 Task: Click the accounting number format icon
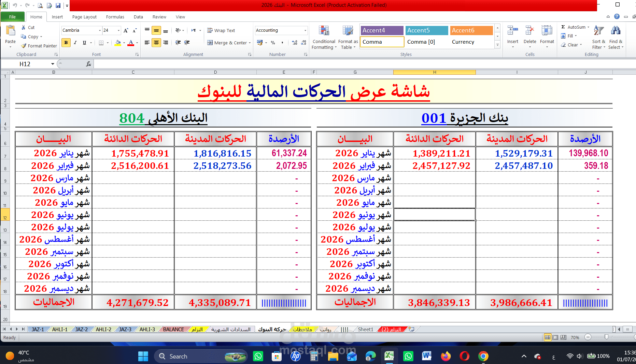(260, 43)
